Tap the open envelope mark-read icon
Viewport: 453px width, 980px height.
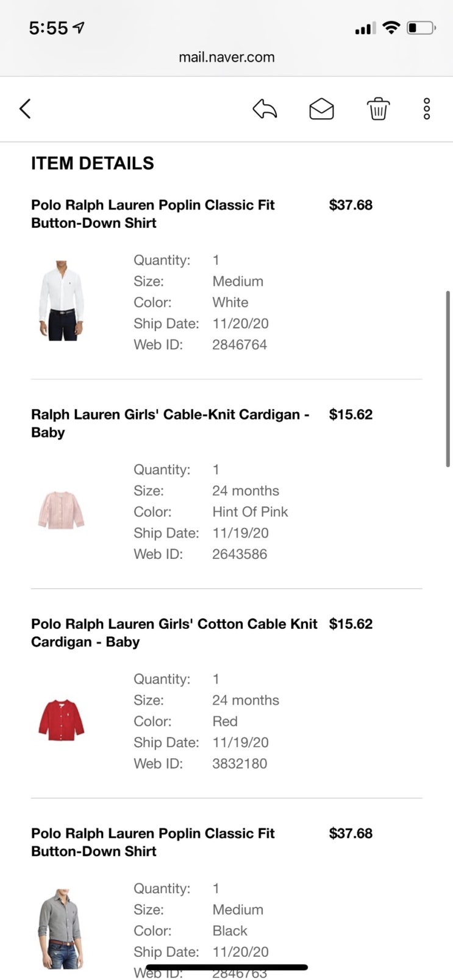click(321, 109)
